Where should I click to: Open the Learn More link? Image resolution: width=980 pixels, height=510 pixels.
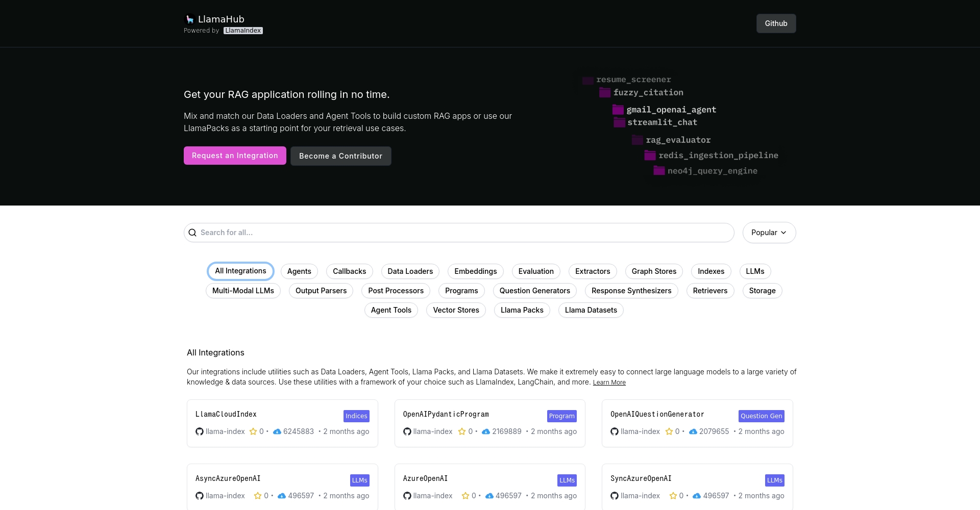point(609,382)
